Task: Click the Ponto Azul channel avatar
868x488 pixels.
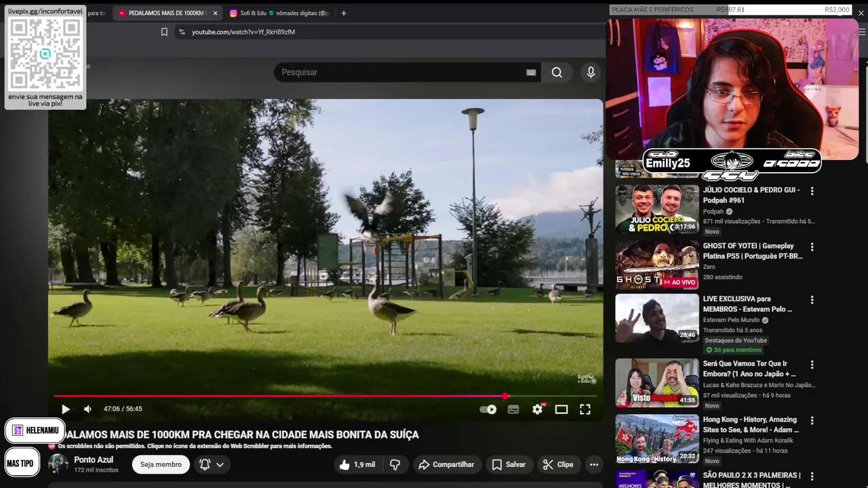Action: (x=58, y=464)
